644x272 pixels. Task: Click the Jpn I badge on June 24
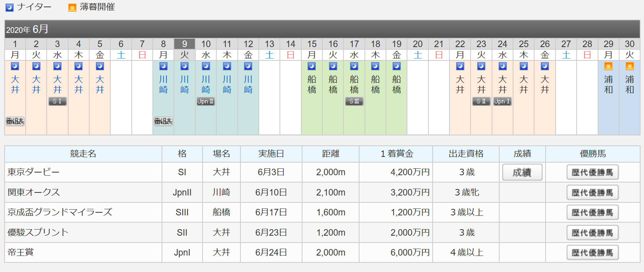click(503, 101)
